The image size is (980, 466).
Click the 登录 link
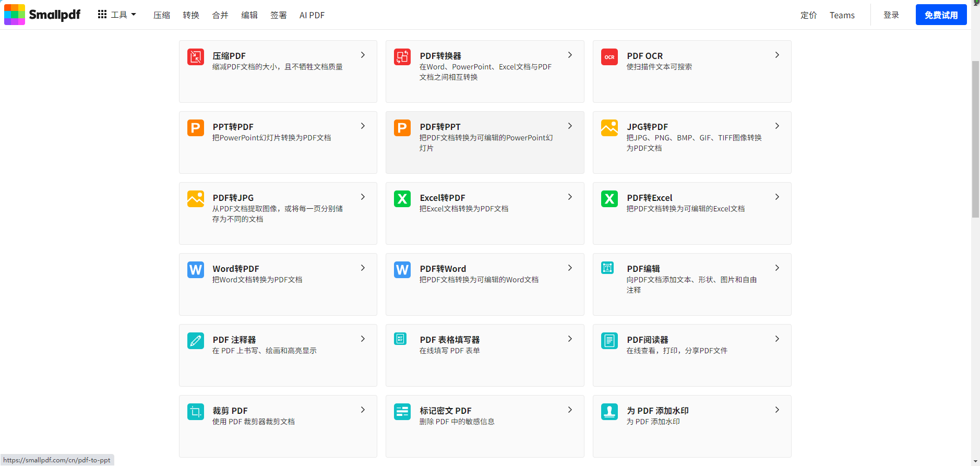891,15
